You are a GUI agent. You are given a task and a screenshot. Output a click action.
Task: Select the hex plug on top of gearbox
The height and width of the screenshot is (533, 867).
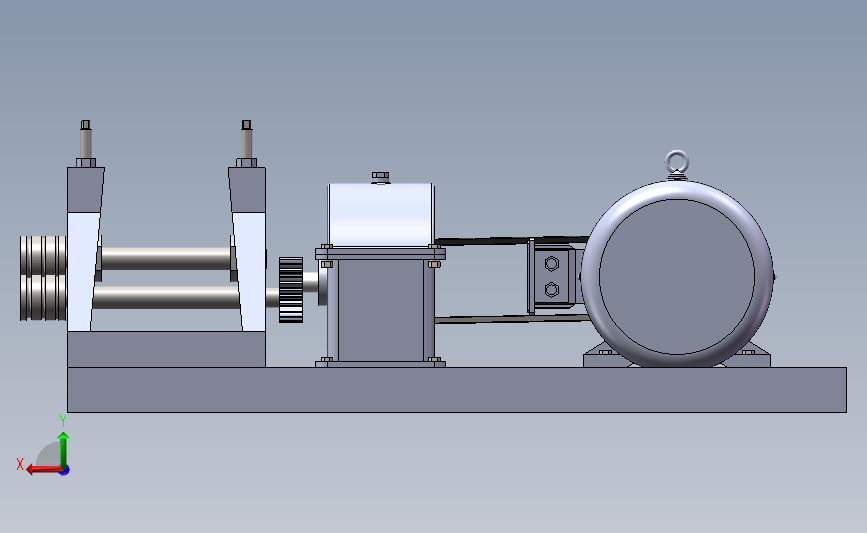380,177
